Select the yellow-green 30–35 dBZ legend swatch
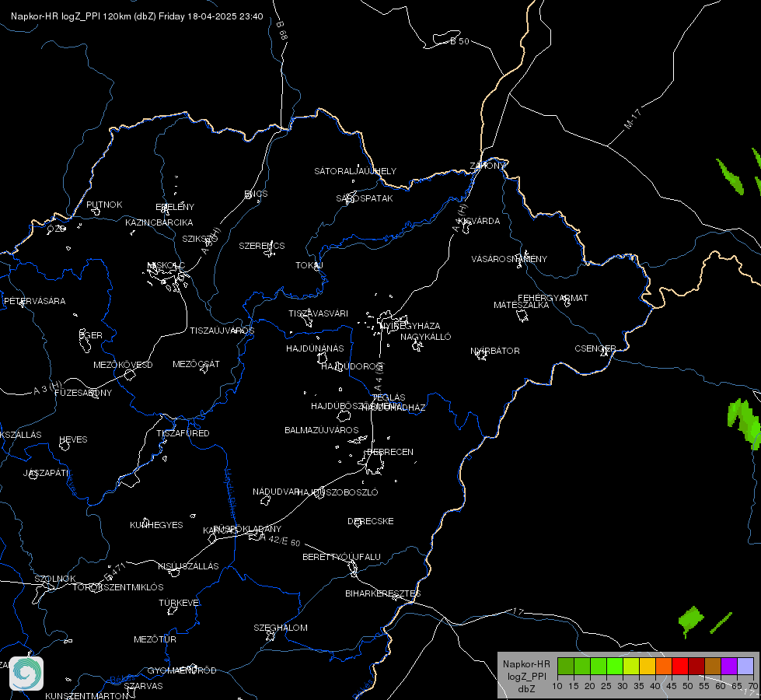 [631, 667]
